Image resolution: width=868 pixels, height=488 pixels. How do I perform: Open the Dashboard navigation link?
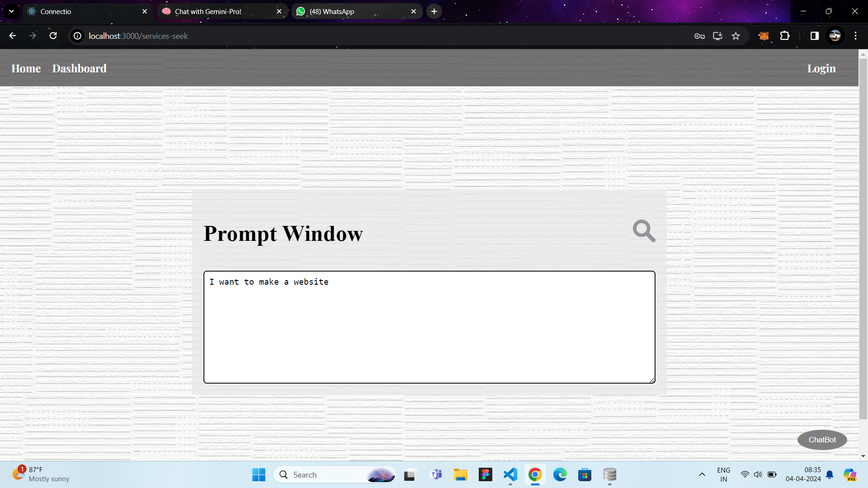[x=79, y=69]
